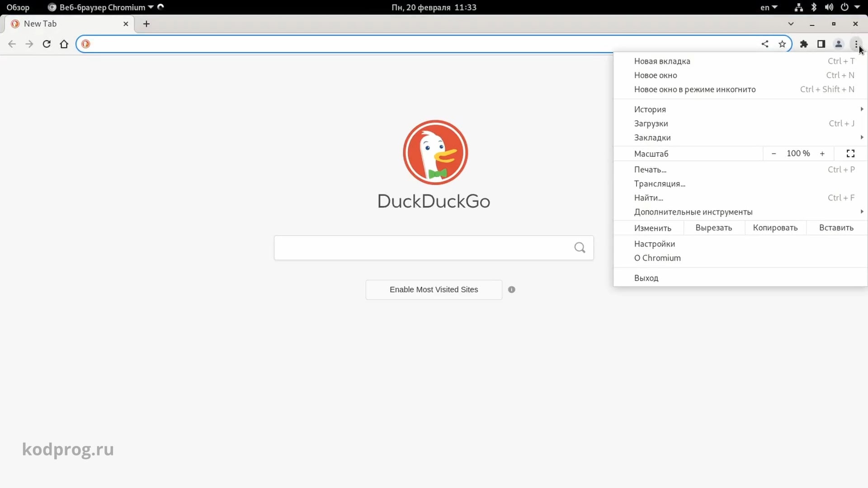Click the DuckDuckGo site icon in the address bar
Image resolution: width=868 pixels, height=488 pixels.
[86, 44]
